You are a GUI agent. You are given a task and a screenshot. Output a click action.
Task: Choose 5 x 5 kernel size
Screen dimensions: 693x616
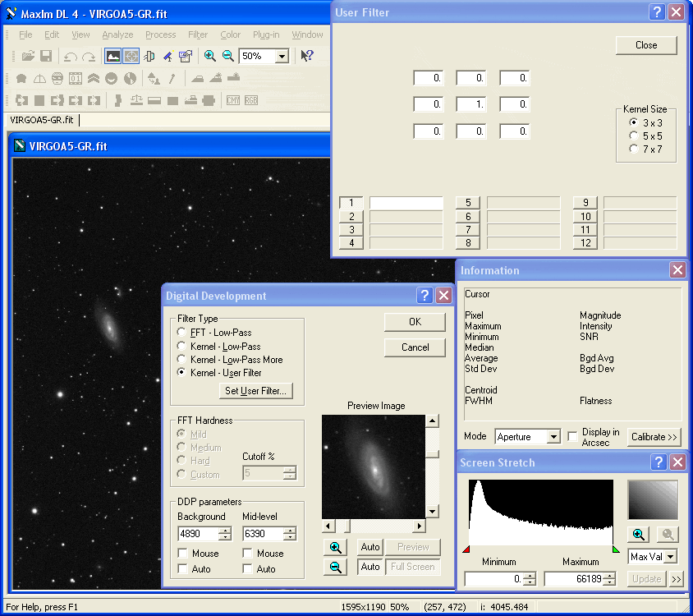pyautogui.click(x=633, y=136)
